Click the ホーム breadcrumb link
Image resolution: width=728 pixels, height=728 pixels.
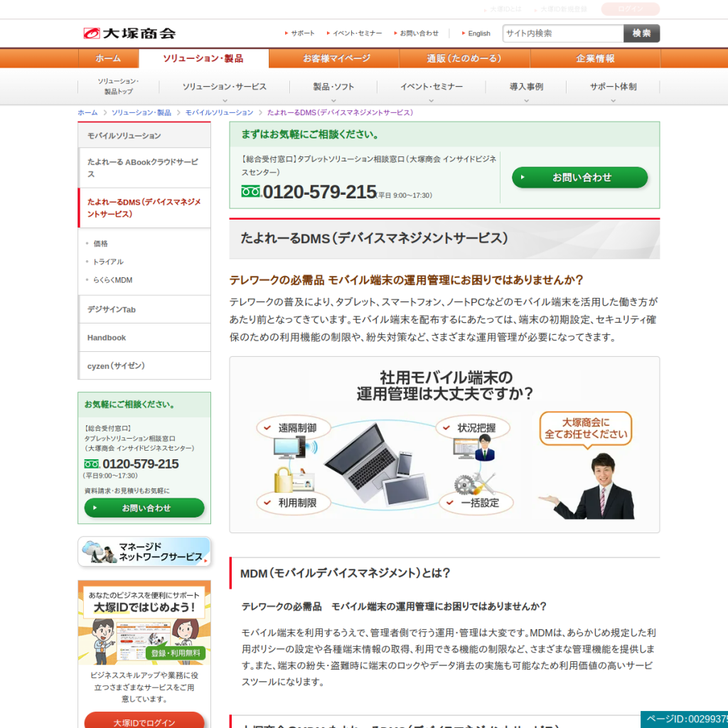[x=87, y=112]
